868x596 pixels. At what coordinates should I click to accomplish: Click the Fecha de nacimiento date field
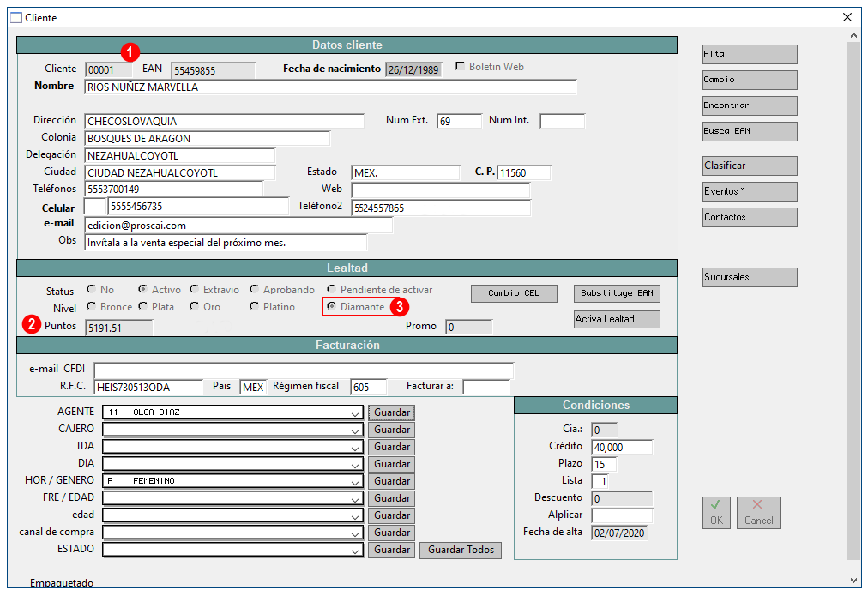(413, 69)
